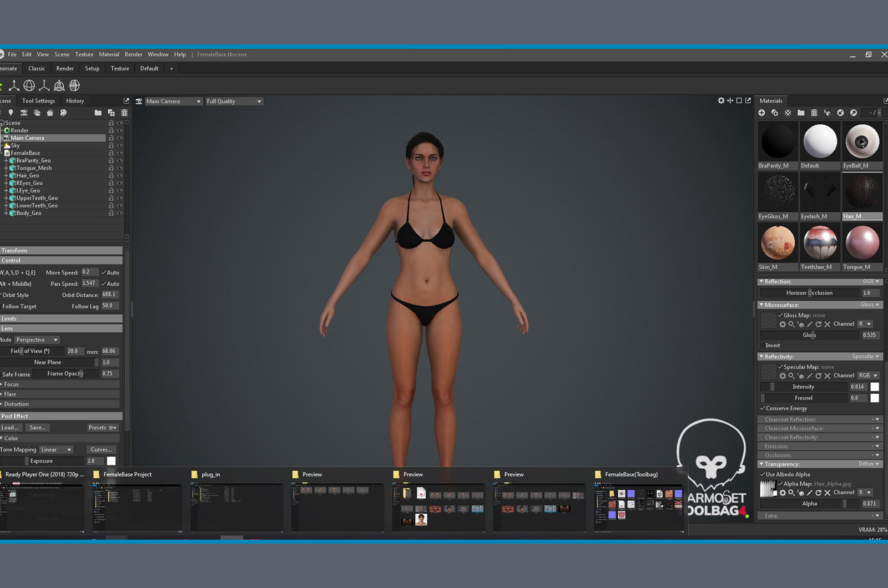This screenshot has height=588, width=888.
Task: Create a new group folder in Scene panel
Action: (98, 113)
